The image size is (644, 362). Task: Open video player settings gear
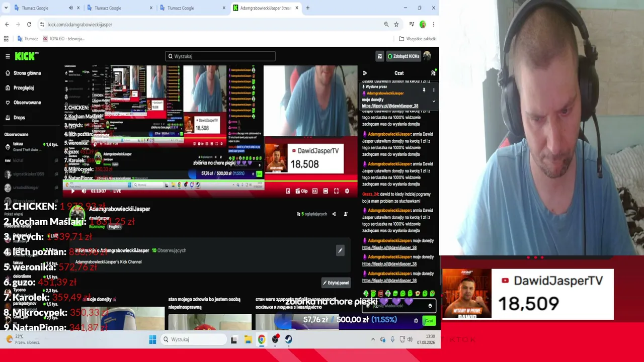point(347,191)
